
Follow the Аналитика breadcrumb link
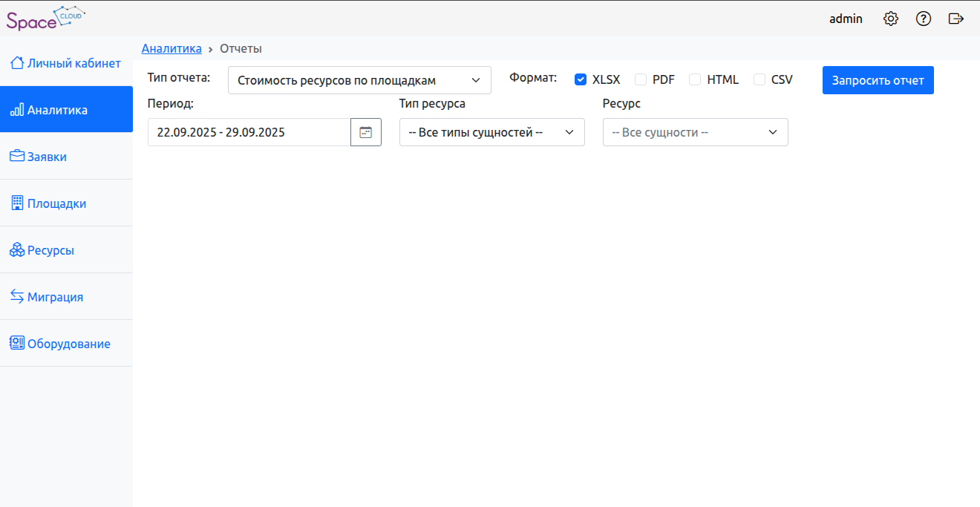[171, 48]
